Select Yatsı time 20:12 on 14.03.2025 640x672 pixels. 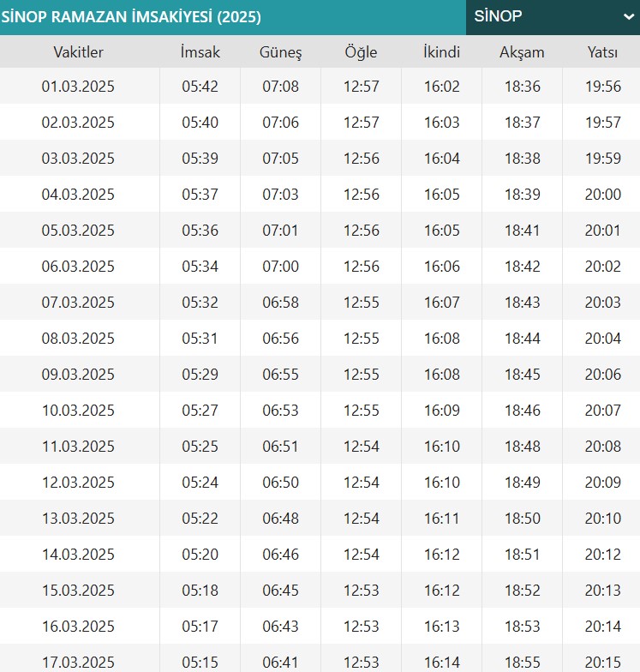[x=603, y=555]
